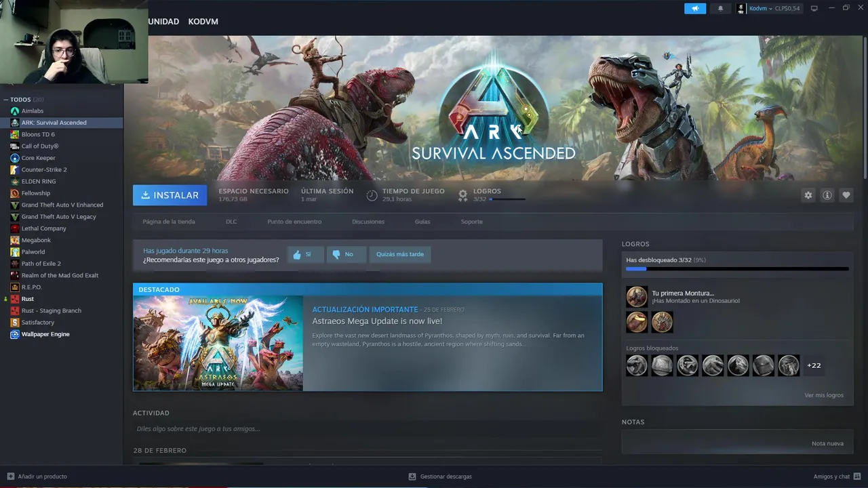Select Core Keeper icon in sidebar
The width and height of the screenshot is (868, 488).
point(15,158)
